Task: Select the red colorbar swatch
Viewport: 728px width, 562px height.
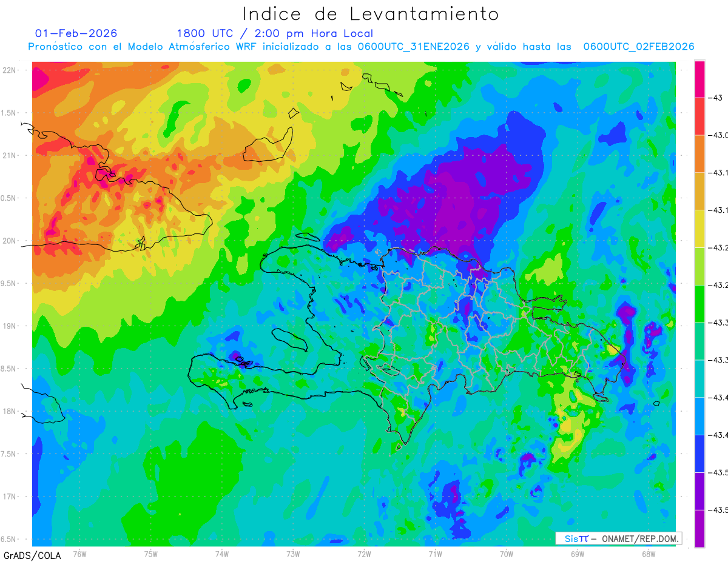Action: [699, 116]
